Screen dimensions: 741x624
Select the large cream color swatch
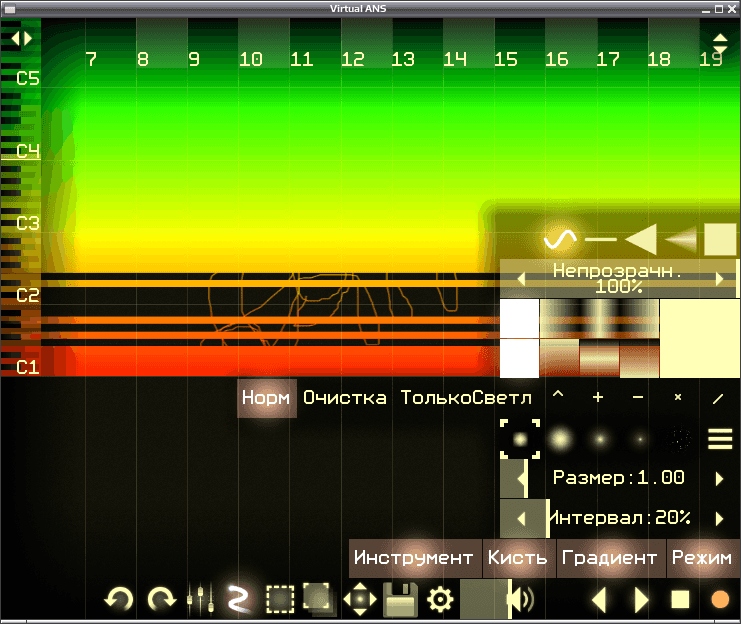[700, 338]
